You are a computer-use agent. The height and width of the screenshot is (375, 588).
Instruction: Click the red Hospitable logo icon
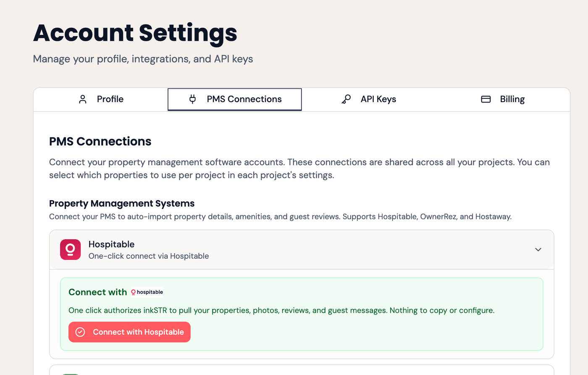pos(70,250)
